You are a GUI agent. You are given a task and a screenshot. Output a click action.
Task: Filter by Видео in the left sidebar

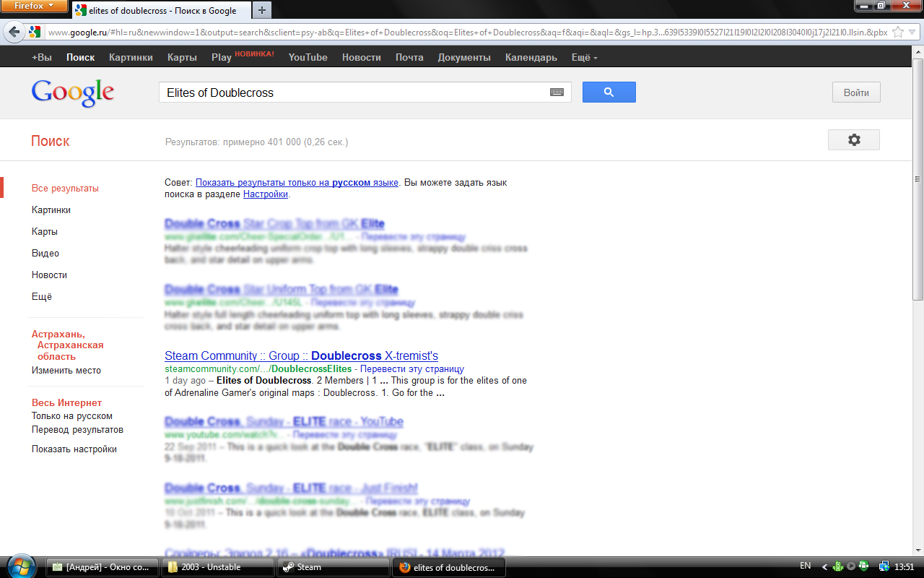45,254
